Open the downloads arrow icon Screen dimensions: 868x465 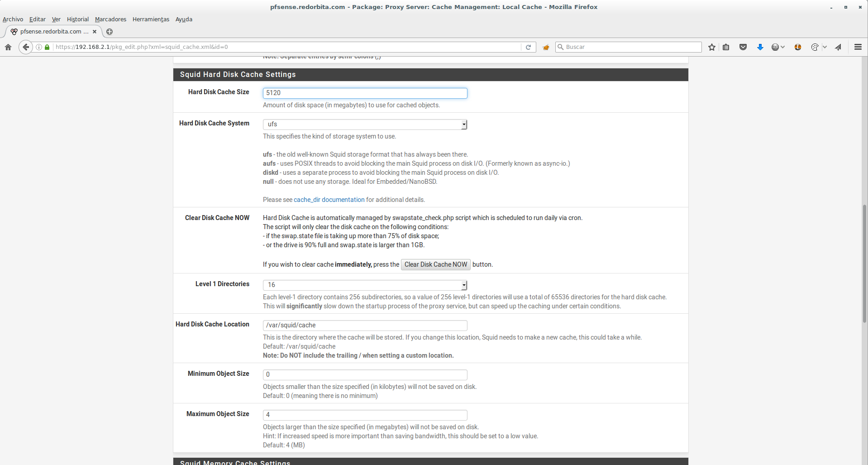pyautogui.click(x=760, y=47)
